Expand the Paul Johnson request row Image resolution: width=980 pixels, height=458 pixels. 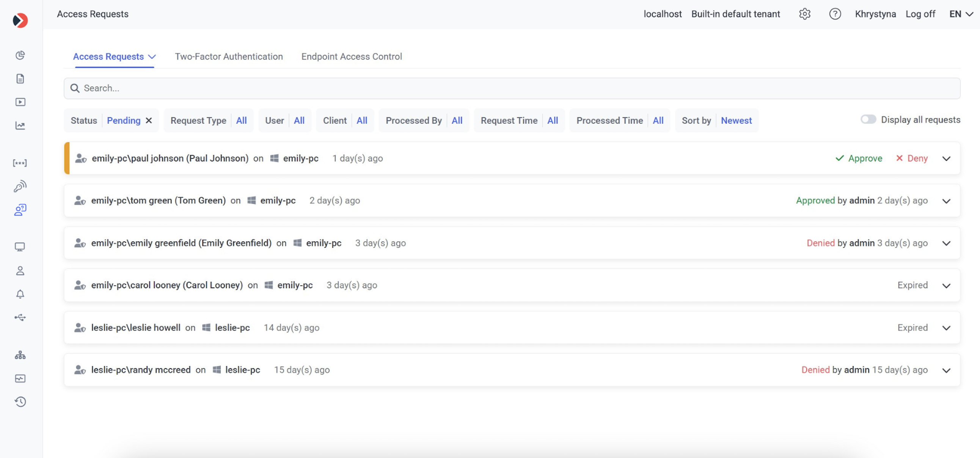tap(946, 158)
